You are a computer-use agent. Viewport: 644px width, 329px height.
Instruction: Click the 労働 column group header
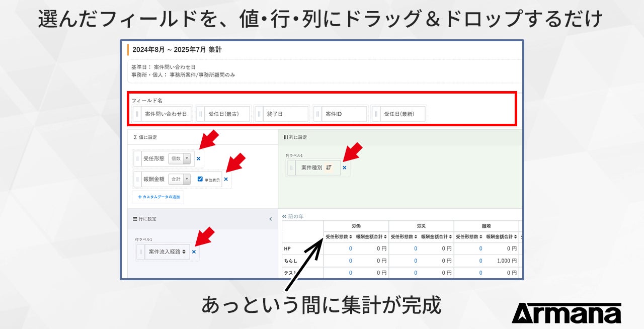click(356, 226)
